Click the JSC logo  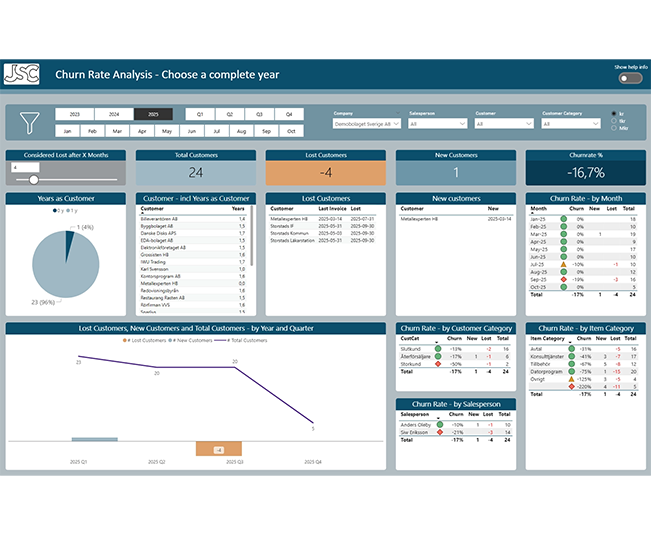click(x=22, y=74)
